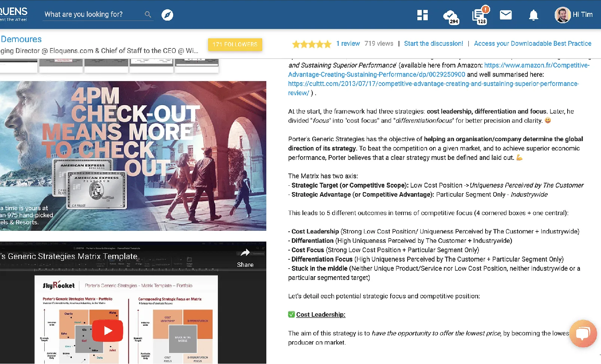Click the 171 Followers button
Screen dimensions: 601x364
(x=235, y=45)
